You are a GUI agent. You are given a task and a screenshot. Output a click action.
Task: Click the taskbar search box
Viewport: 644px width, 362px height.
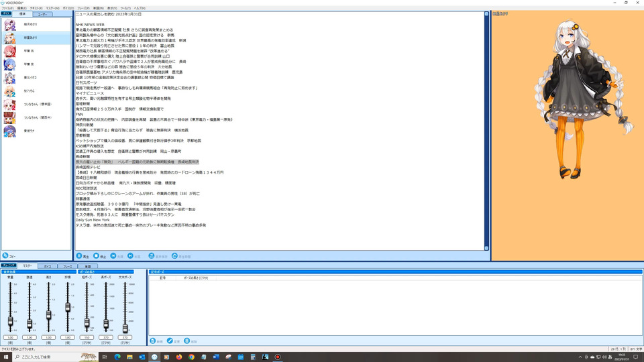(56, 357)
